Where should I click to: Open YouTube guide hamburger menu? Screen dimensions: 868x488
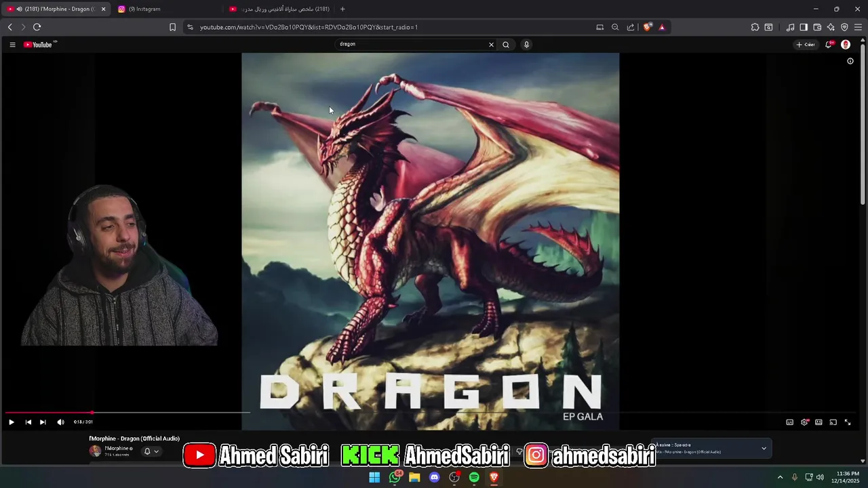click(12, 45)
